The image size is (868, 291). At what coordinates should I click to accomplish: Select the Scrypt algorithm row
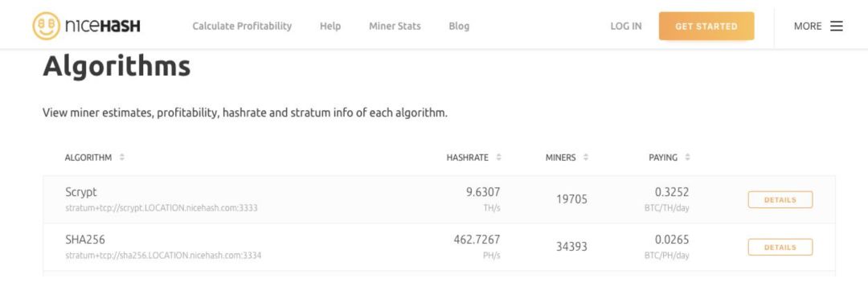439,199
